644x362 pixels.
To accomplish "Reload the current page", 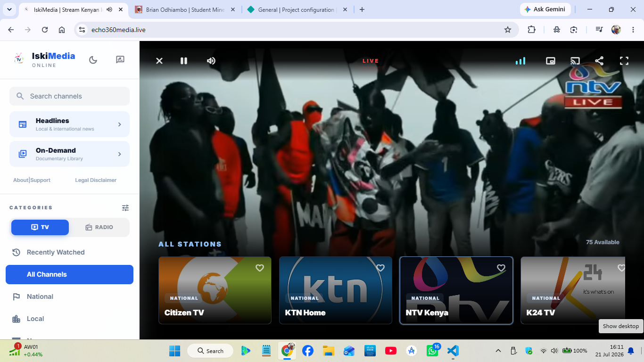I will (45, 30).
